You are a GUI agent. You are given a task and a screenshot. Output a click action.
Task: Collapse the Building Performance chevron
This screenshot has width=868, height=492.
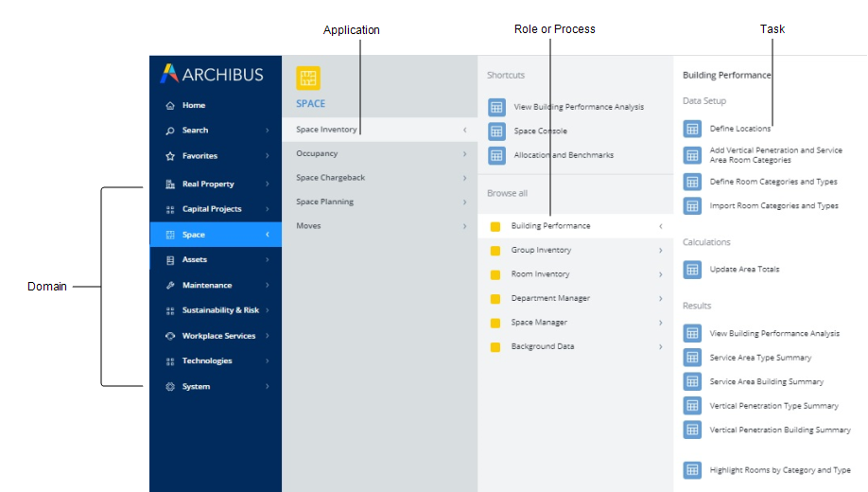(x=660, y=226)
